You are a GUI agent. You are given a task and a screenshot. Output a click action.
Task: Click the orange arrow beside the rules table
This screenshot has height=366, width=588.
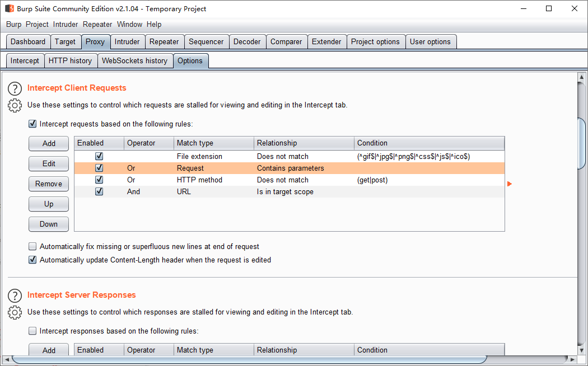509,184
